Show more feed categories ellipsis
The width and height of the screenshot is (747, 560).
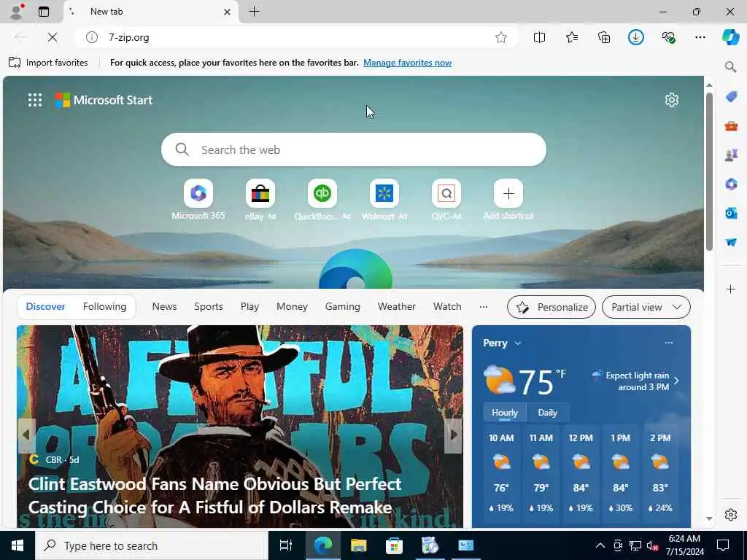coord(484,307)
